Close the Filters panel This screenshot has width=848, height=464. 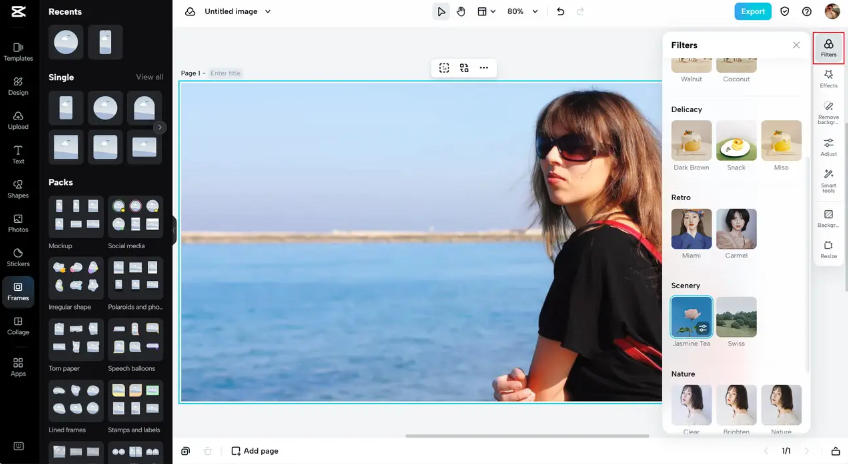pos(796,45)
